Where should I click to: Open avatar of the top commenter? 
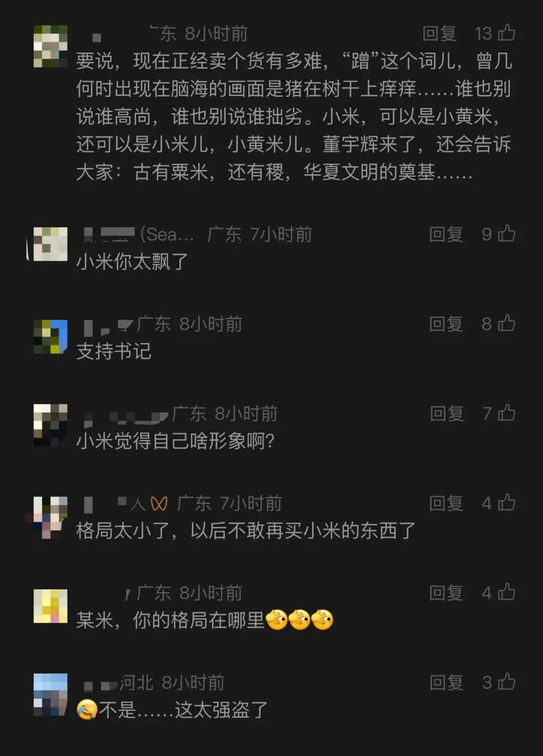pos(50,46)
